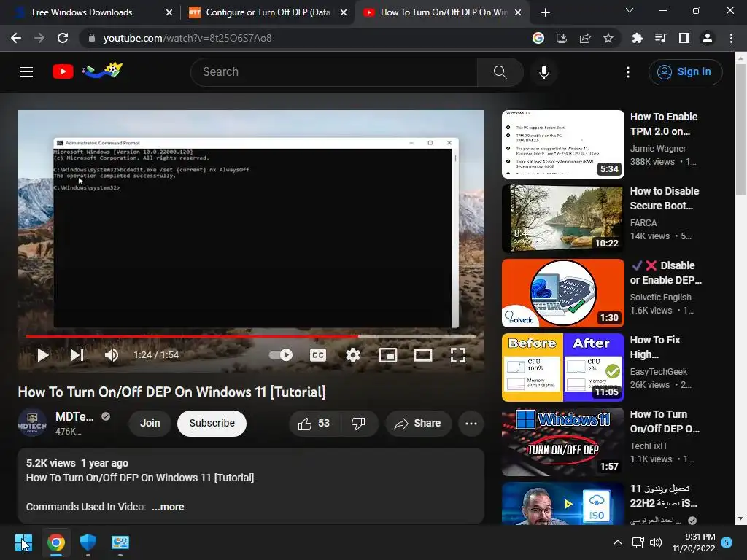The height and width of the screenshot is (560, 747).
Task: Open the YouTube guide hamburger menu
Action: (x=26, y=72)
